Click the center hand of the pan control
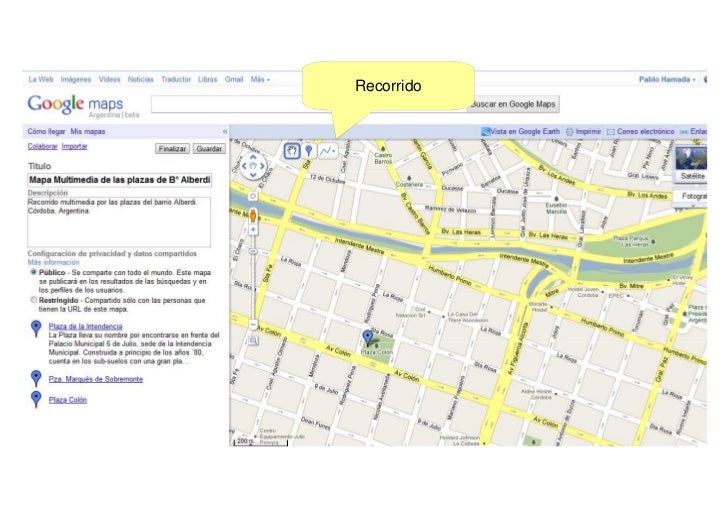 (253, 166)
